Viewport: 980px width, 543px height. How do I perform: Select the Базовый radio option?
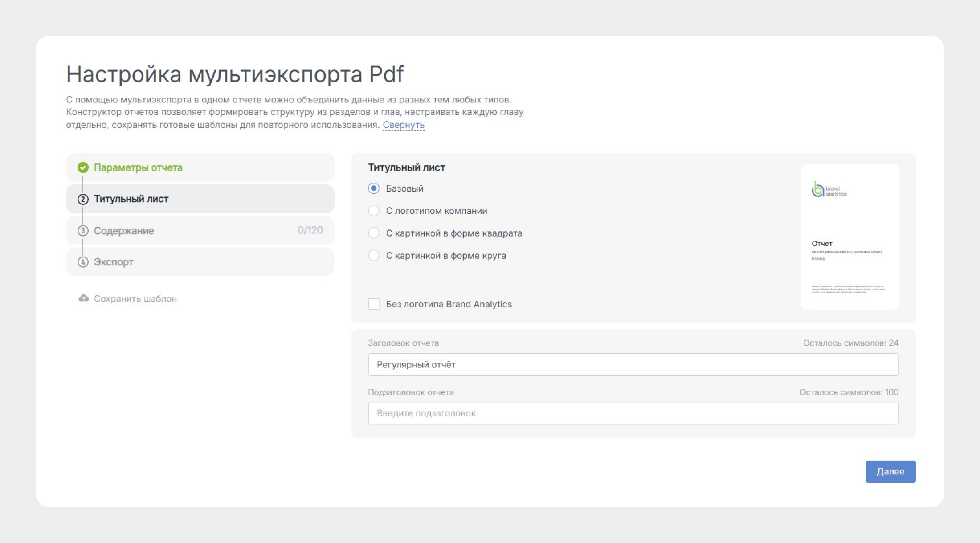pyautogui.click(x=374, y=188)
